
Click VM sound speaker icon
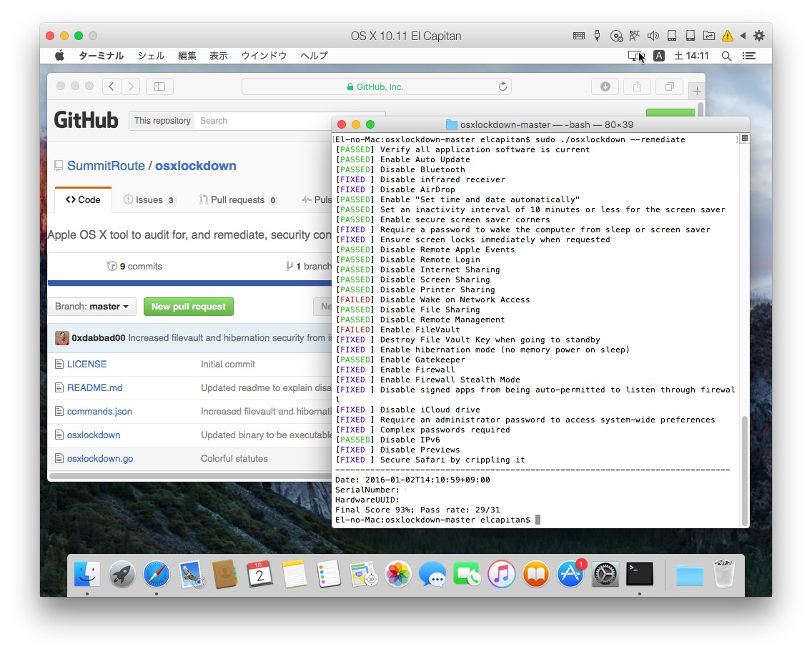point(653,36)
